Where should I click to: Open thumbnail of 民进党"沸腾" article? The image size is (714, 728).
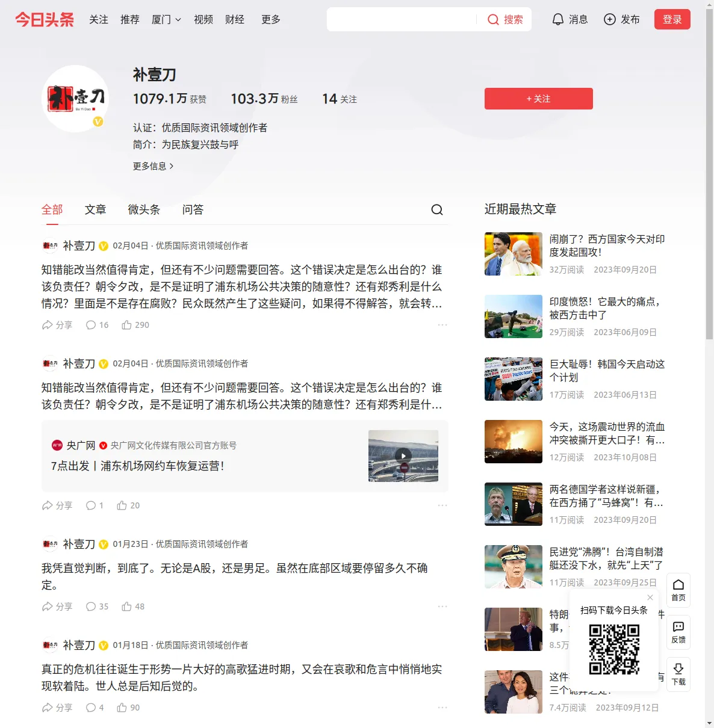pos(514,567)
